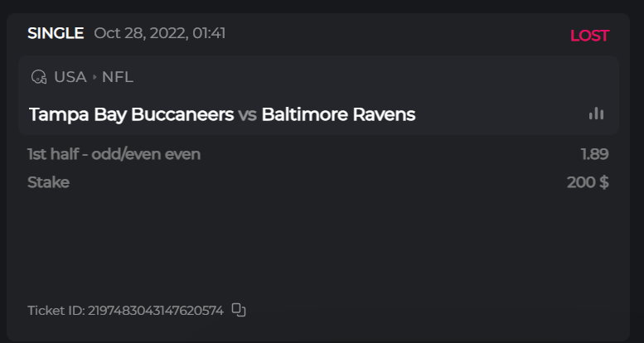
Task: Click the small arrow between USA and NFL
Action: tap(94, 77)
